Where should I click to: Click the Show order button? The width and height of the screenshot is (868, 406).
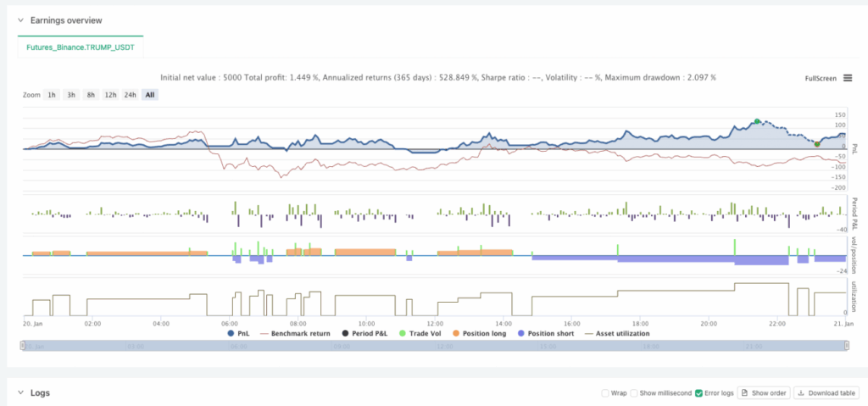tap(765, 393)
